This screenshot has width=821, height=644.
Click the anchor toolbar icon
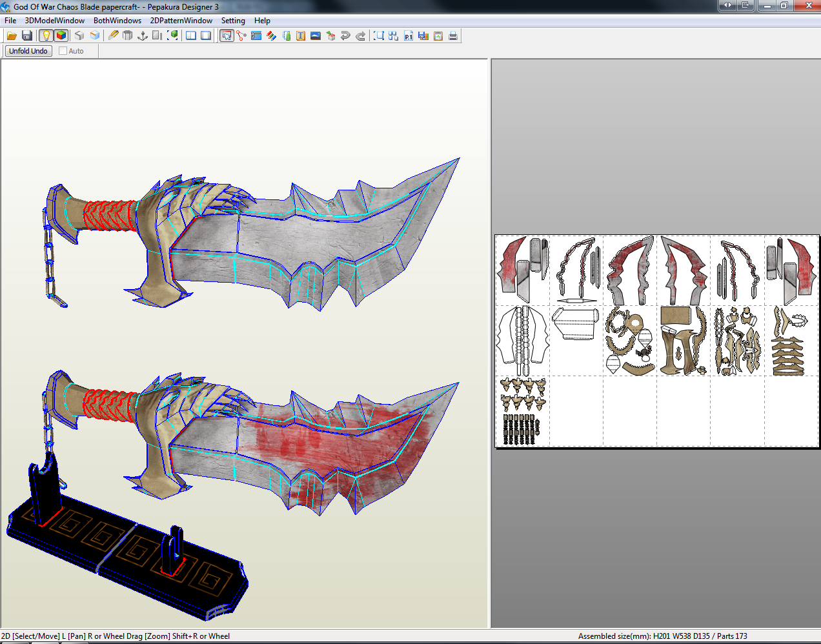(143, 35)
